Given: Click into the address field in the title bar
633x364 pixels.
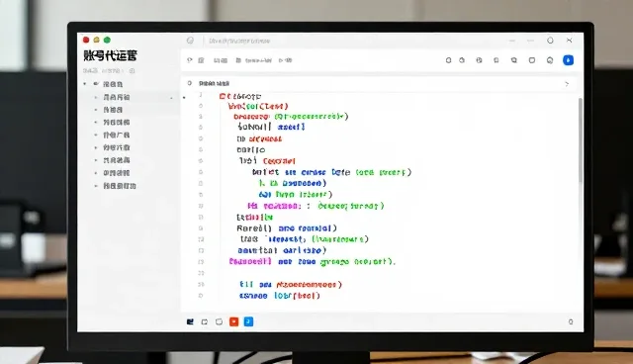Looking at the screenshot, I should pos(239,41).
